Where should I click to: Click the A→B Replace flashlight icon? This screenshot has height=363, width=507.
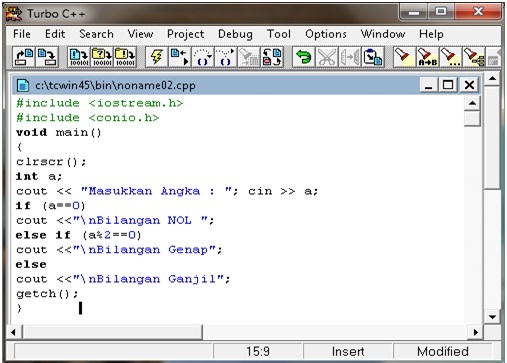coord(427,57)
